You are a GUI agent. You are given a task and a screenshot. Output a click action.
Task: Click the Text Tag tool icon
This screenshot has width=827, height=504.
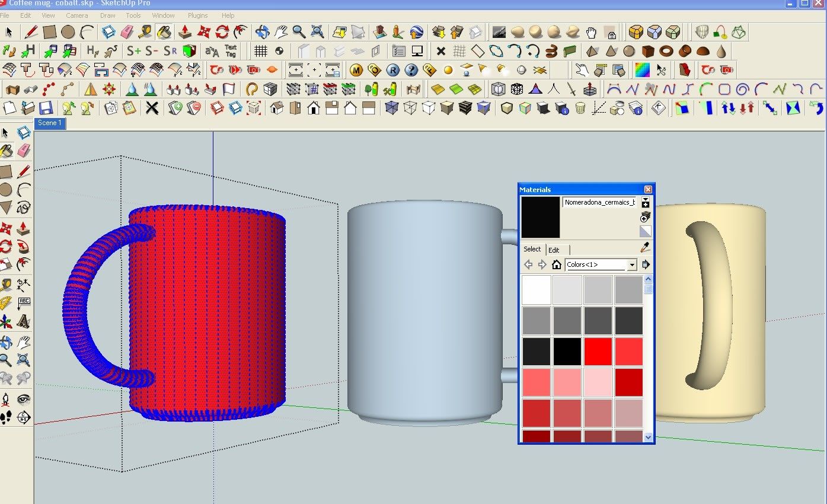pos(231,51)
